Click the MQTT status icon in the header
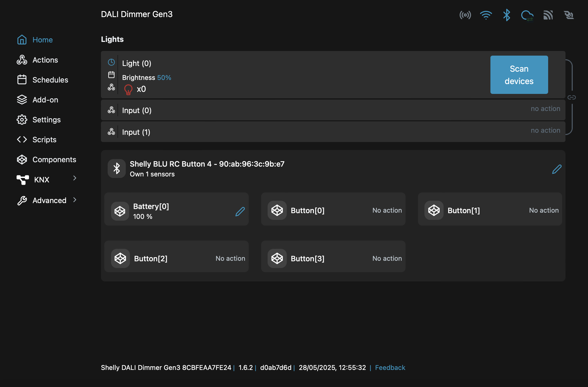This screenshot has width=588, height=387. click(548, 15)
